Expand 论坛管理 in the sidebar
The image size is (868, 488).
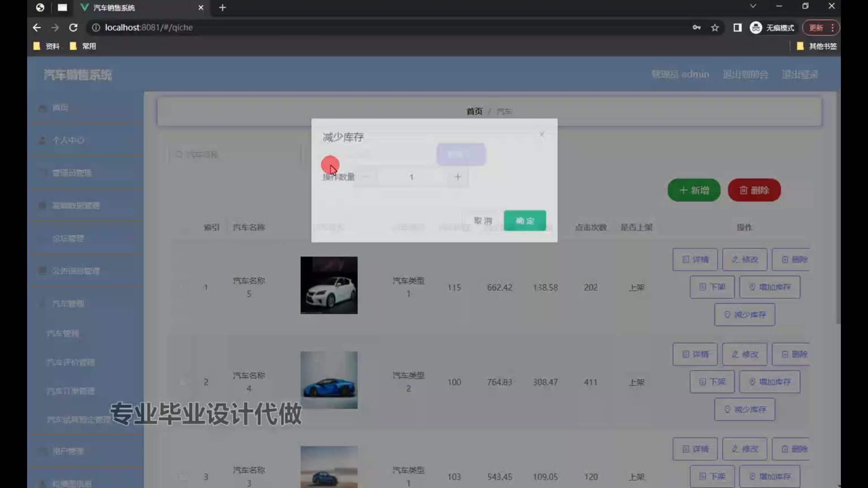click(x=85, y=238)
